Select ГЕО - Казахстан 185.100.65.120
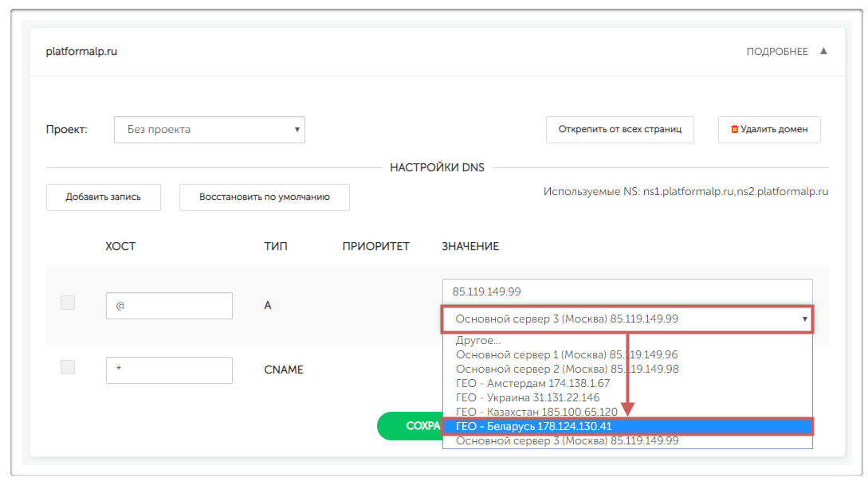Viewport: 868px width, 481px height. coord(536,412)
